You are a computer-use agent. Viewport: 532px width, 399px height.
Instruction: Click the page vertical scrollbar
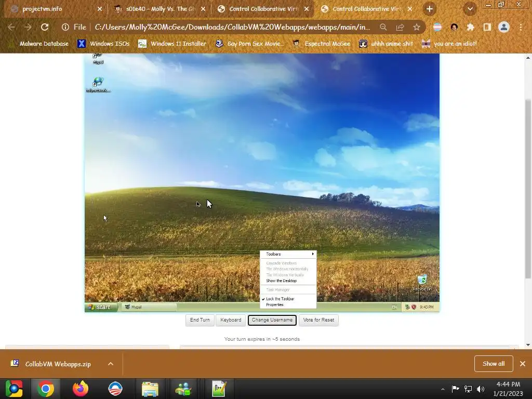point(528,188)
